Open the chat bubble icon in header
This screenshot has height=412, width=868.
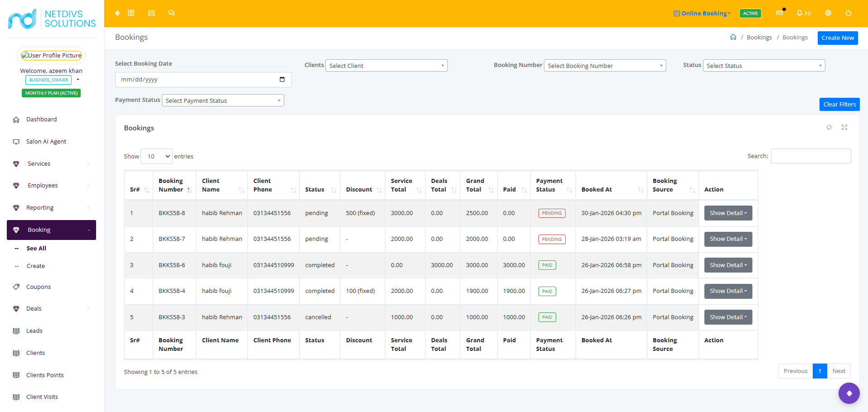(x=171, y=13)
